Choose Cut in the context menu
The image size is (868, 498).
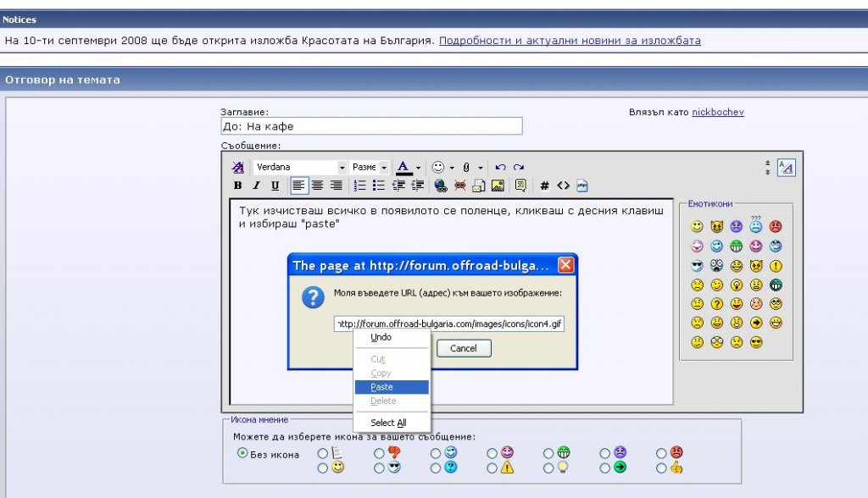(392, 359)
